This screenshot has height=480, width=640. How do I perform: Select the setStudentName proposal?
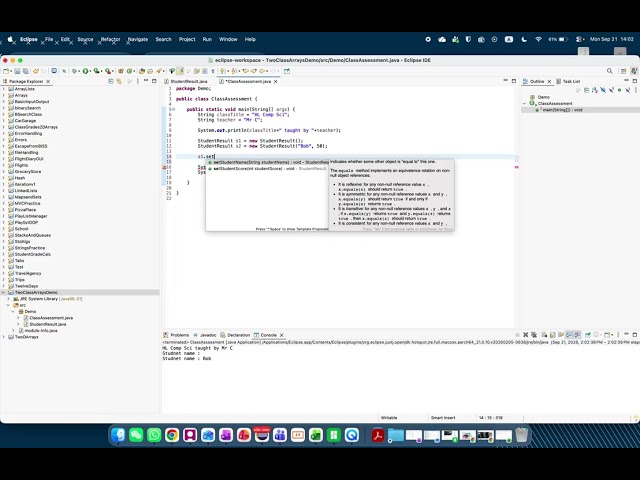(267, 162)
